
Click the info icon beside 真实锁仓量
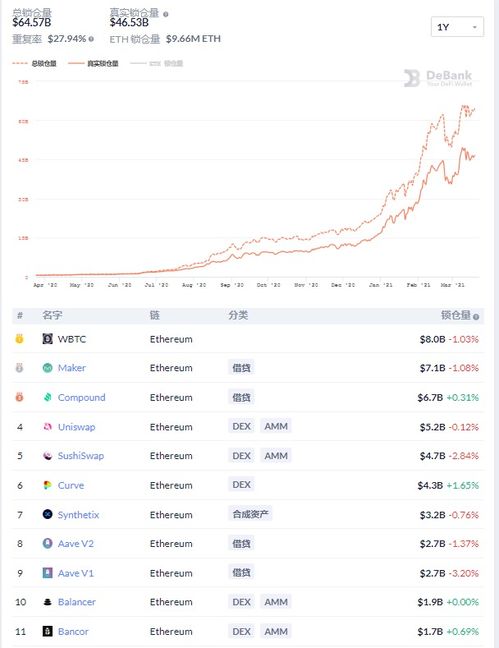click(165, 14)
